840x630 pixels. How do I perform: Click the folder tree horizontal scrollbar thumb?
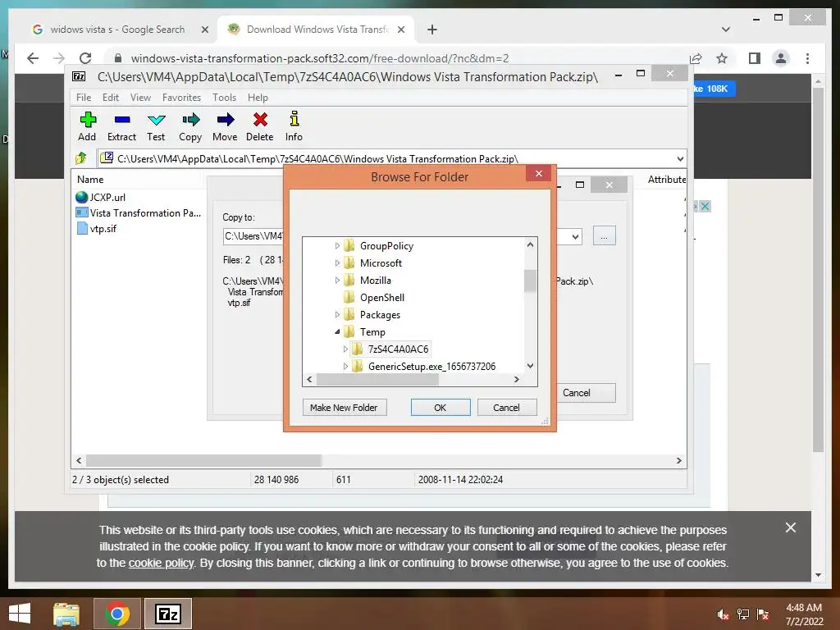click(x=377, y=379)
